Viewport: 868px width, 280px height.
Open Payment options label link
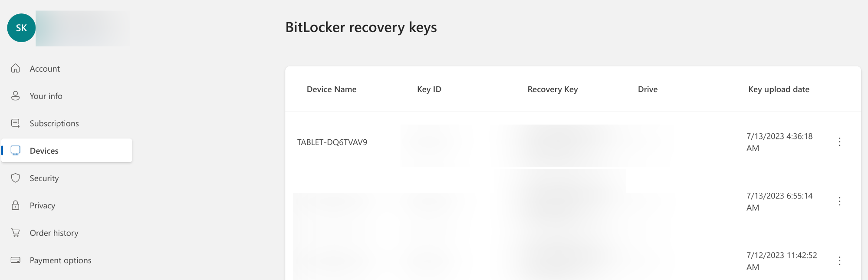click(x=61, y=260)
